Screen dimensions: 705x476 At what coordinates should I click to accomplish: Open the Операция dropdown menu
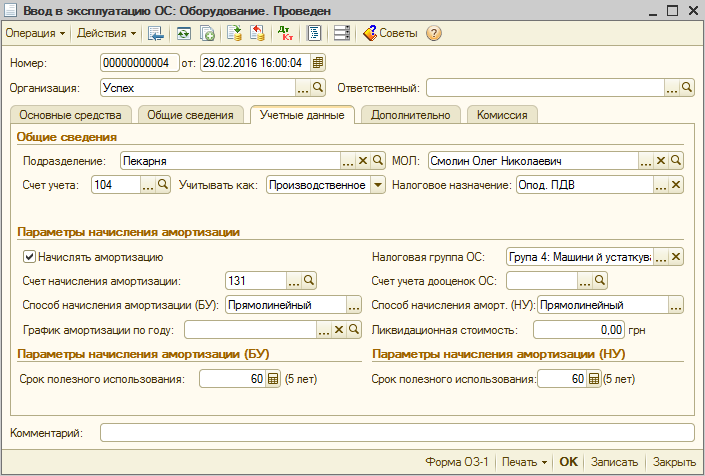click(35, 33)
